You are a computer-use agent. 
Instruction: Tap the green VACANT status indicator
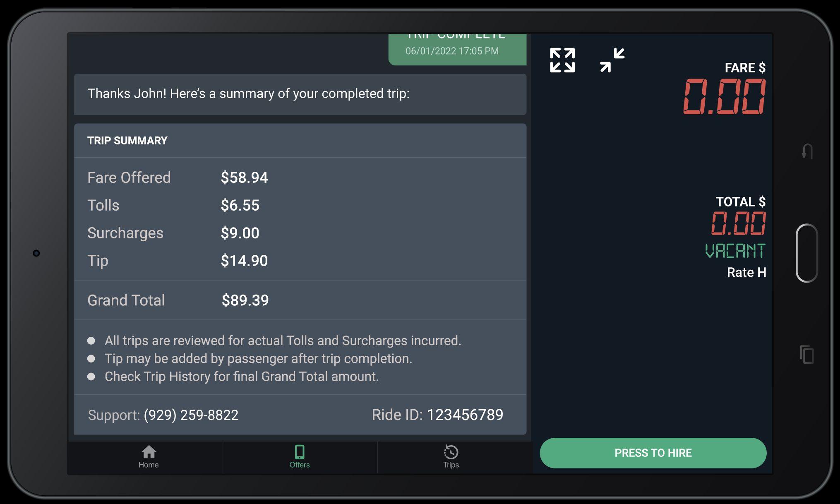[735, 251]
